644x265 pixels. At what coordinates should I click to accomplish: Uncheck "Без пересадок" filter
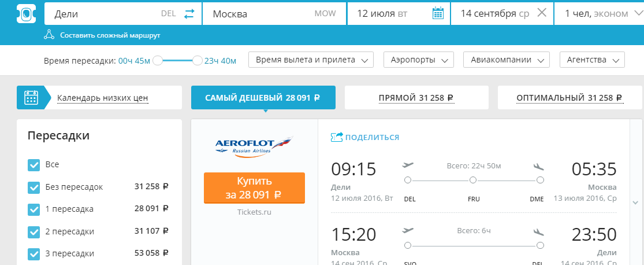pyautogui.click(x=34, y=187)
